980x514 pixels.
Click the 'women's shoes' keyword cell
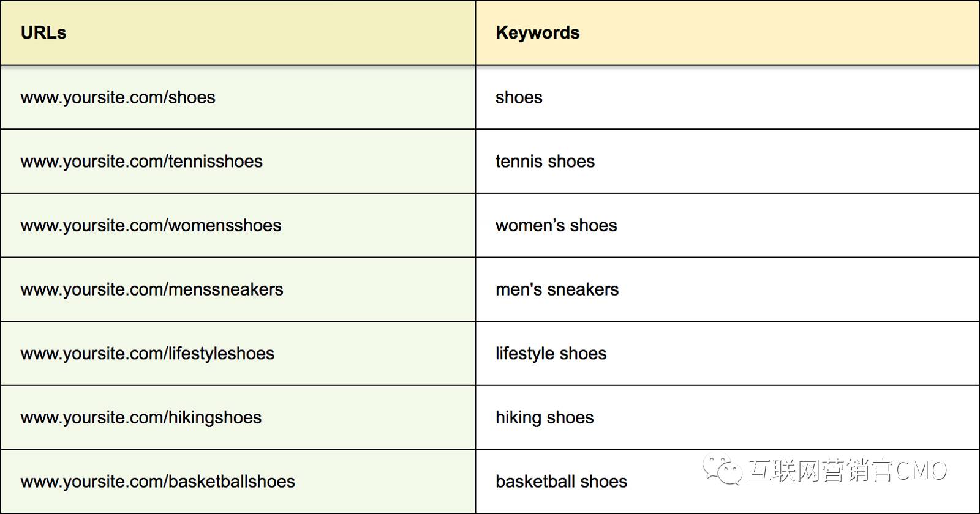(727, 225)
